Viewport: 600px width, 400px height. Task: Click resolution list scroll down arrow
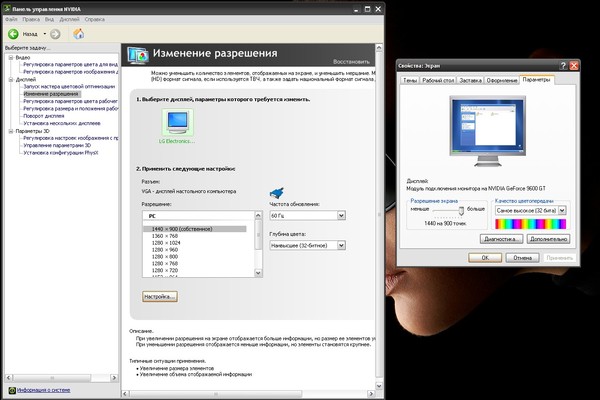(x=258, y=273)
